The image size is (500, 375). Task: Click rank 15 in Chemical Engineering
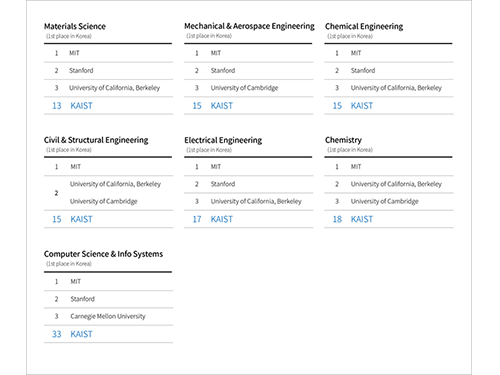click(x=337, y=106)
